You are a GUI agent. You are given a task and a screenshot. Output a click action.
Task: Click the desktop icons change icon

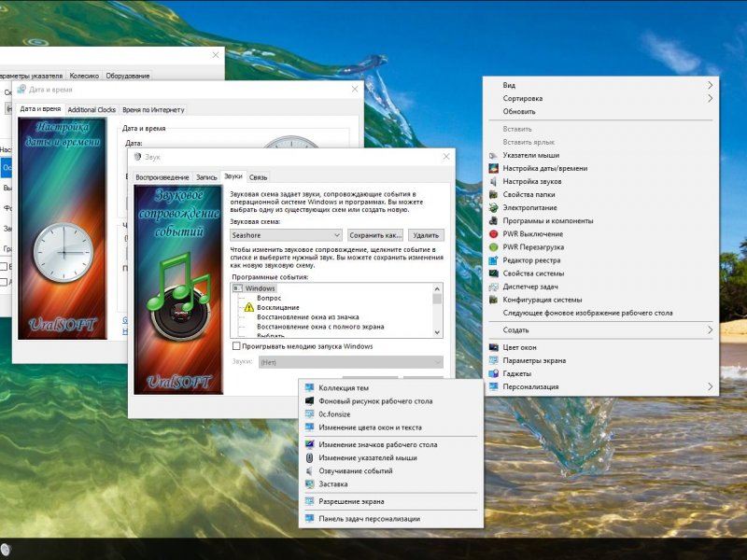pos(310,445)
